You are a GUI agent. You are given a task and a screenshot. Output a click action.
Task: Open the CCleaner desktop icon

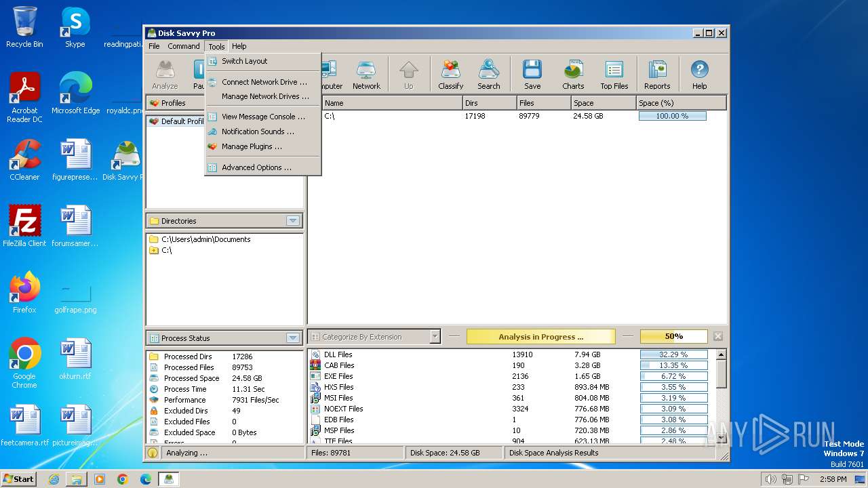point(24,160)
